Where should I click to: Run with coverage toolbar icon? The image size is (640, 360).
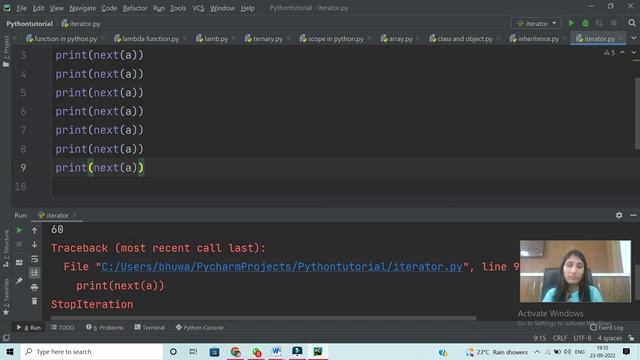[599, 23]
